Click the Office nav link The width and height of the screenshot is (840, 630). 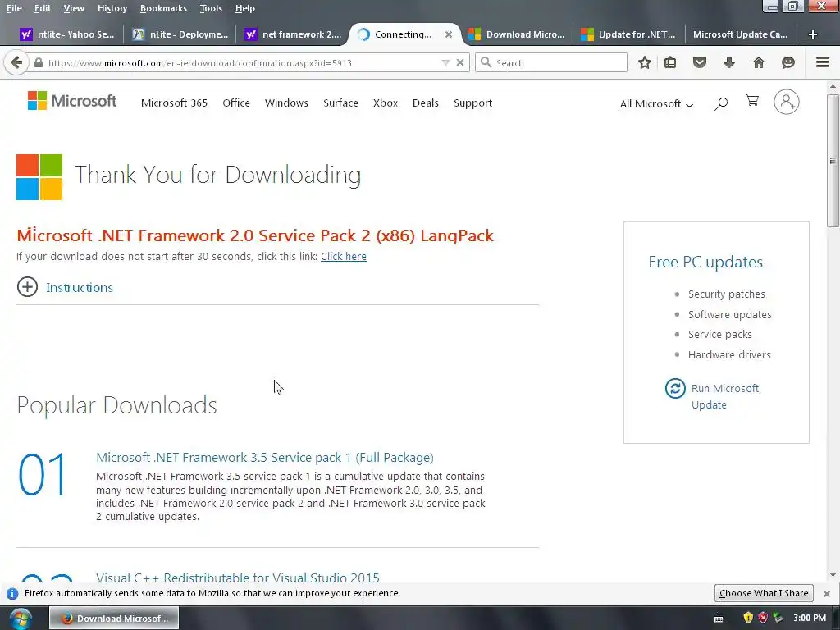236,103
